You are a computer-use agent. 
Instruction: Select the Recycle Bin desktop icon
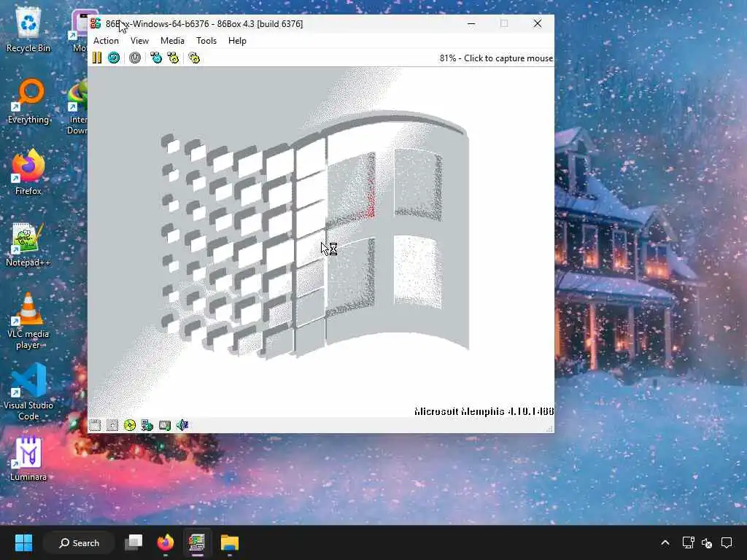pos(28,31)
